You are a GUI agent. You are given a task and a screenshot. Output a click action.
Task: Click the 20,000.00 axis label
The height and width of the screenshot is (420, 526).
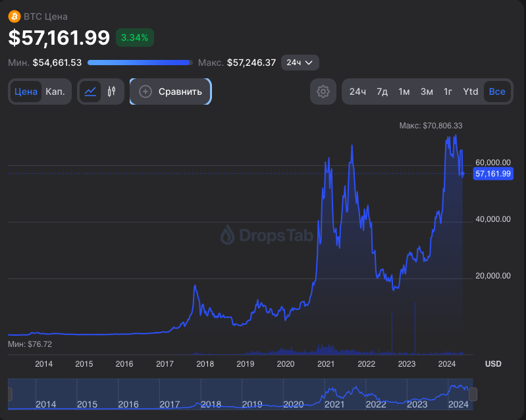493,276
